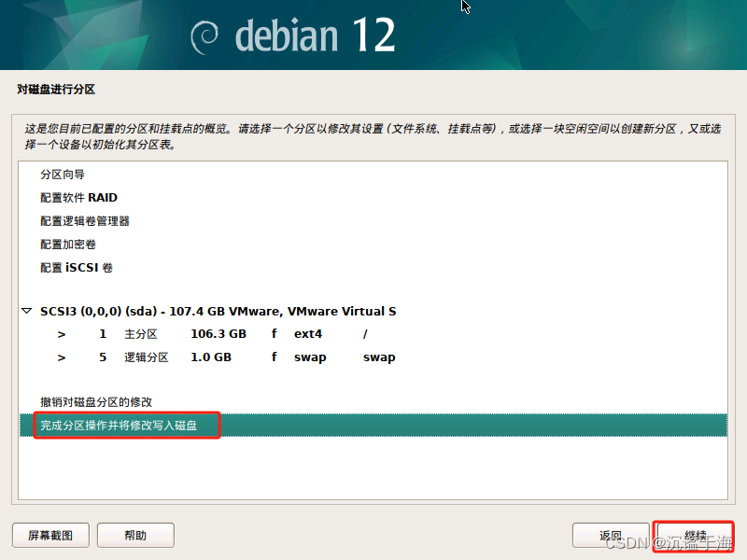The width and height of the screenshot is (747, 560).
Task: Click the 106.3 GB size value
Action: (218, 334)
